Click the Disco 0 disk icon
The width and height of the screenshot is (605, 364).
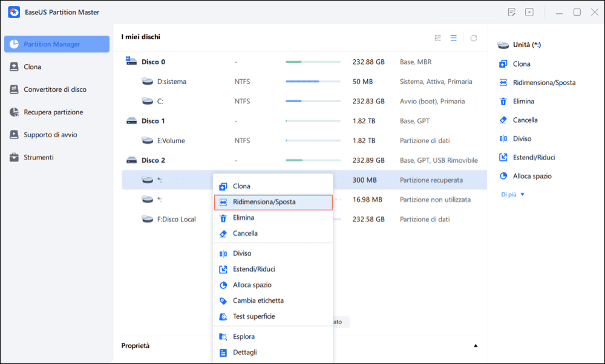pyautogui.click(x=131, y=61)
